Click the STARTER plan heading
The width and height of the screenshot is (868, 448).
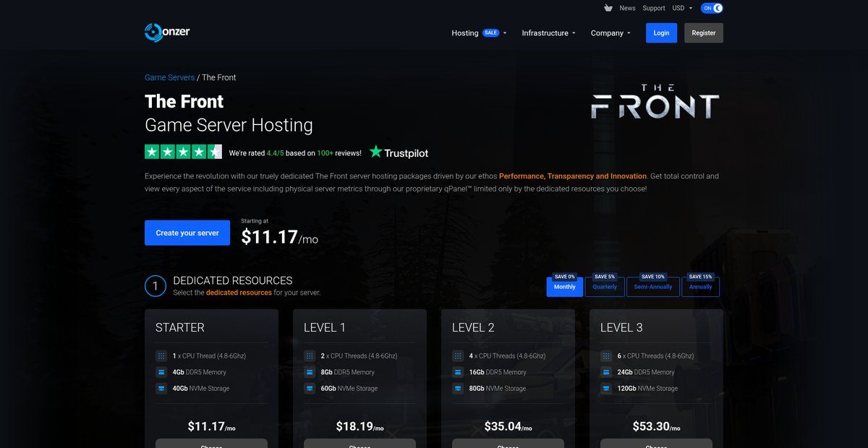tap(180, 327)
